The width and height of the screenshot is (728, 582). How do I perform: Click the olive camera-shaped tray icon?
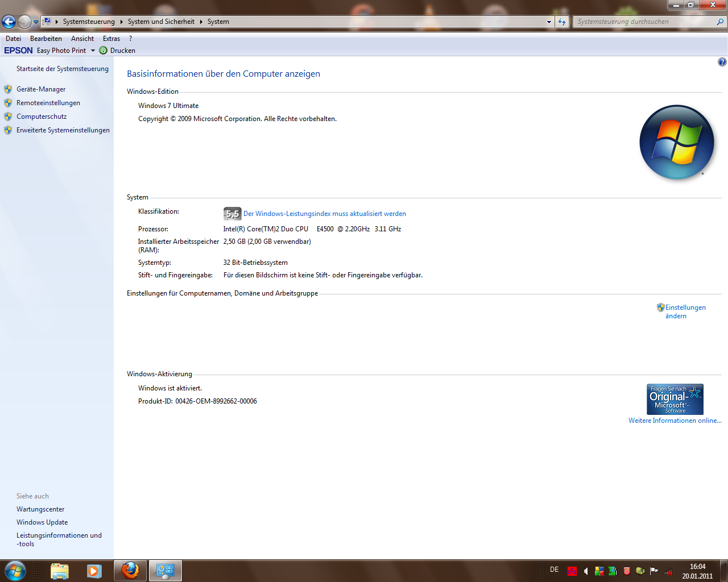640,571
